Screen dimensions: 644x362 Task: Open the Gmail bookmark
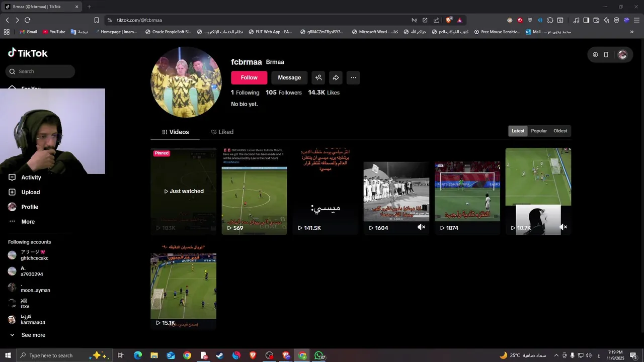pyautogui.click(x=28, y=32)
